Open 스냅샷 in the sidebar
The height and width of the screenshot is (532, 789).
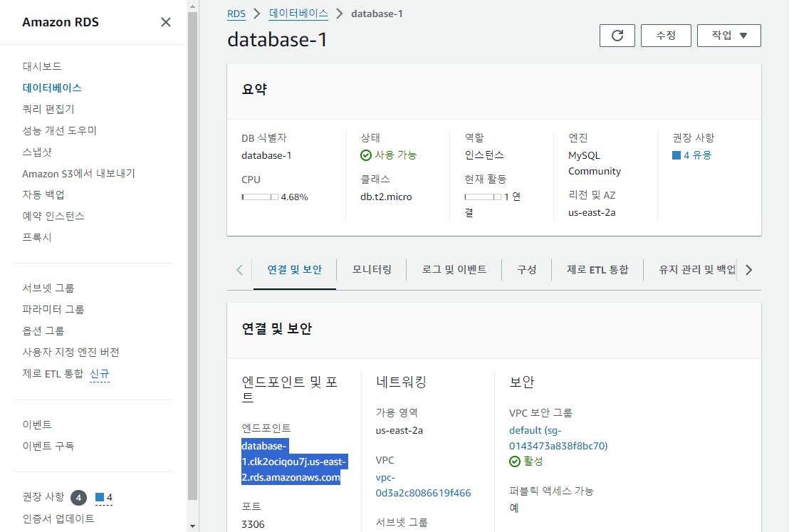click(x=37, y=152)
